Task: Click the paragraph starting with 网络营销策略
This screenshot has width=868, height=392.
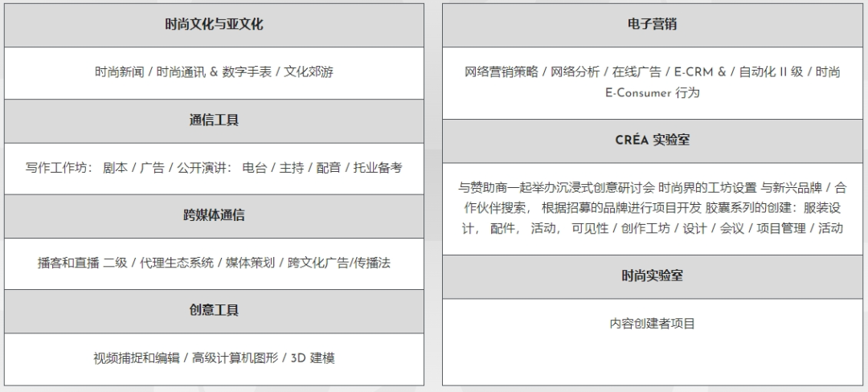Action: click(652, 83)
